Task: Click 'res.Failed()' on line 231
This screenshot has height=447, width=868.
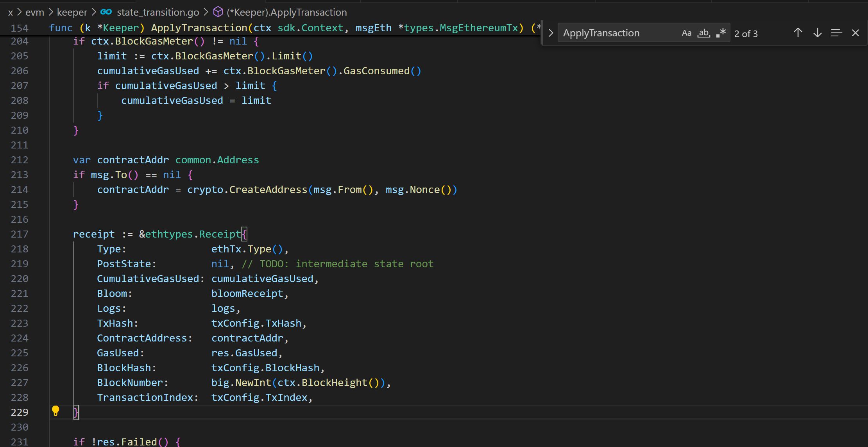Action: click(133, 442)
